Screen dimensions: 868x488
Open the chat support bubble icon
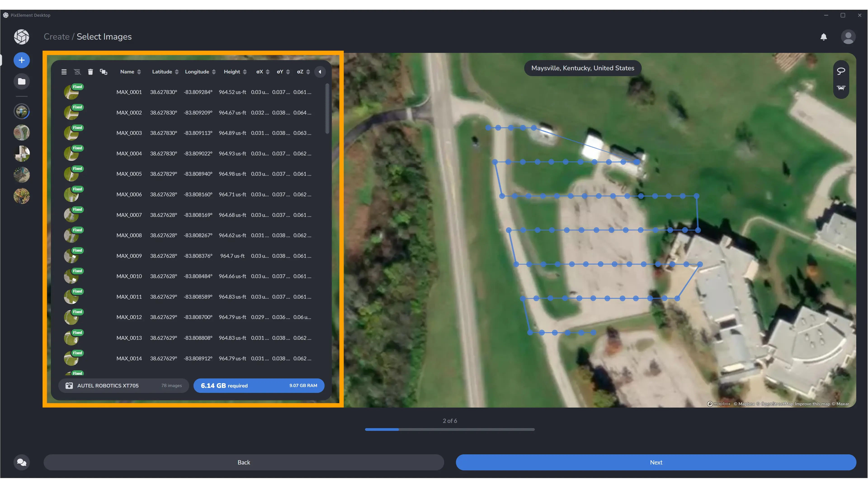[21, 462]
